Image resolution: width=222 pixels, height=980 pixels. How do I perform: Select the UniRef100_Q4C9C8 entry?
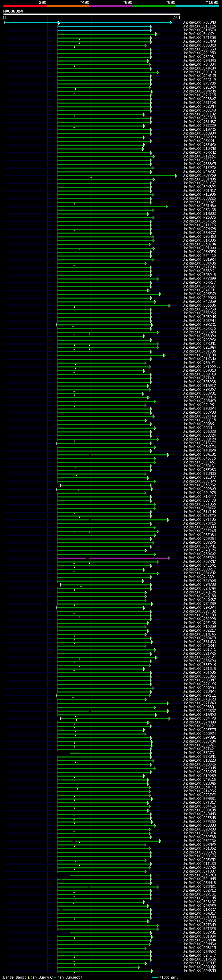click(199, 118)
